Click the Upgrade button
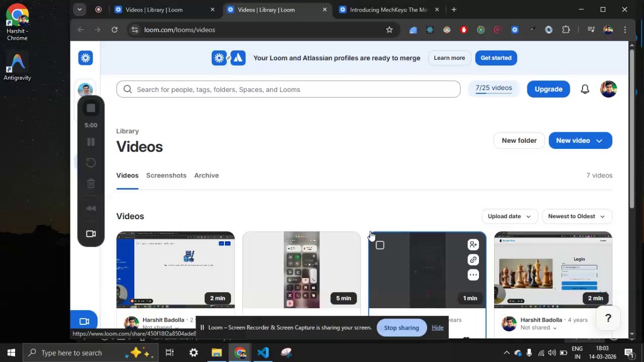The width and height of the screenshot is (644, 362). tap(548, 89)
